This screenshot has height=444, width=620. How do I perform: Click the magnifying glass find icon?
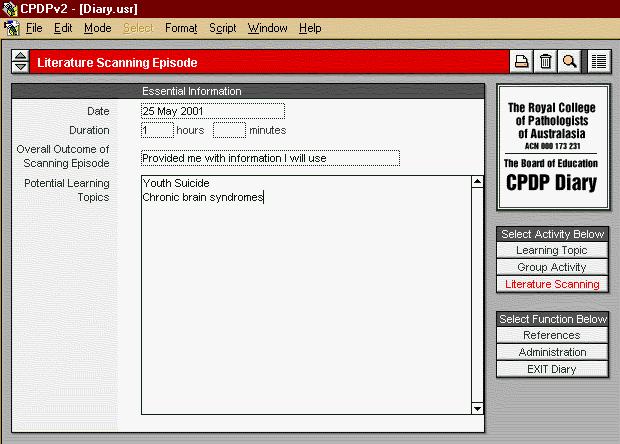pyautogui.click(x=569, y=62)
